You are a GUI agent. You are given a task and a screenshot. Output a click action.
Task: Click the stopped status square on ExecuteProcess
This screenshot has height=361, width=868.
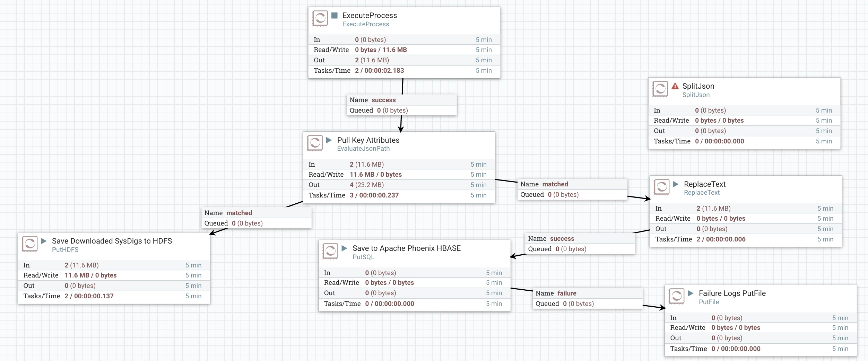click(335, 15)
